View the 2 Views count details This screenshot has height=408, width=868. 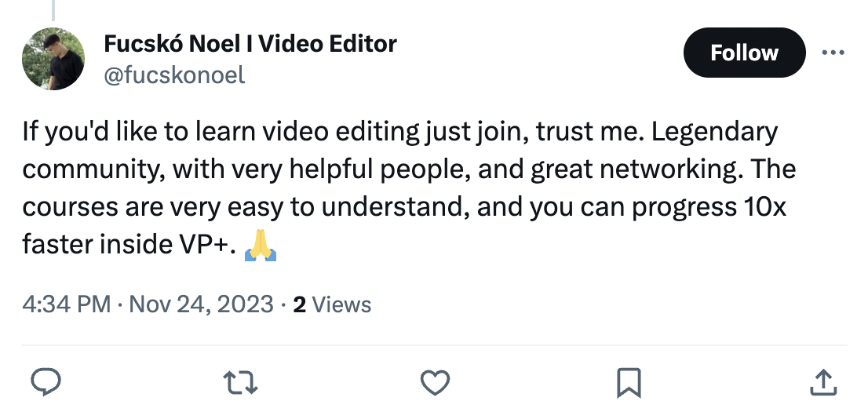331,304
